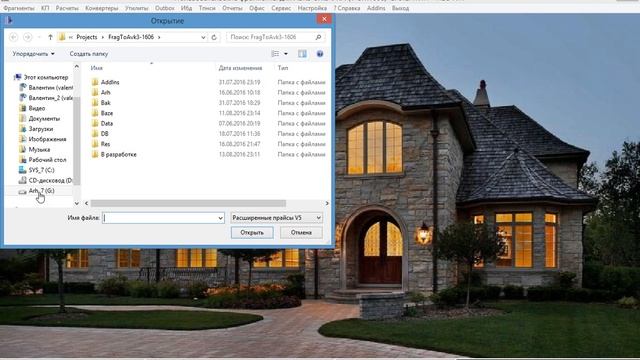Select the Addins folder icon

pos(95,82)
